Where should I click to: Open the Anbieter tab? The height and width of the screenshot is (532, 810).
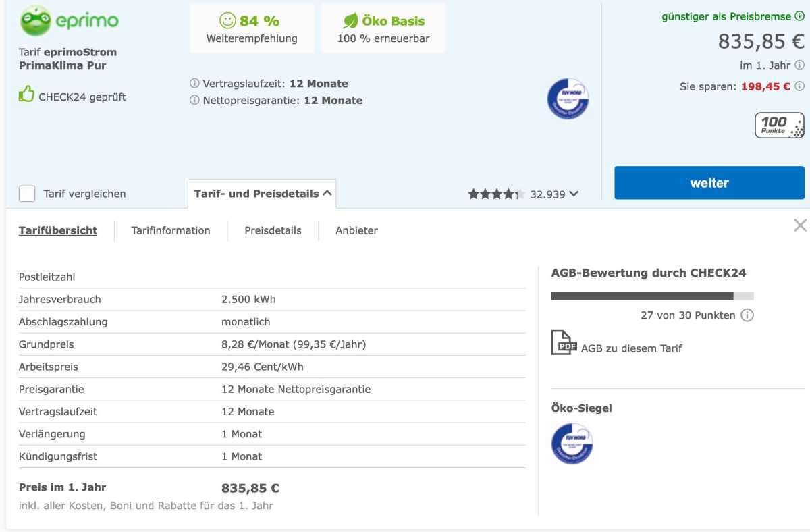coord(356,230)
